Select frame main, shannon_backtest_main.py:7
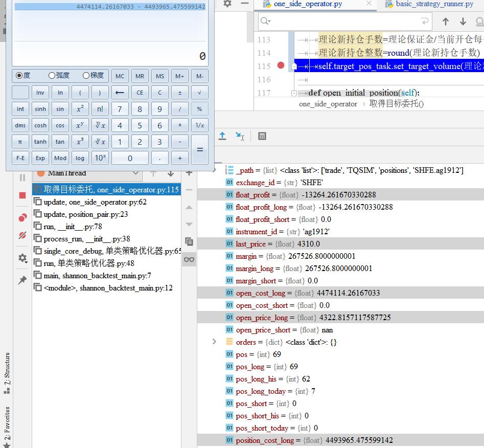This screenshot has height=448, width=484. pyautogui.click(x=106, y=276)
